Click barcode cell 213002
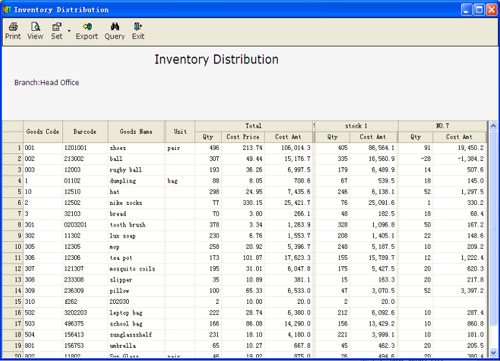Image resolution: width=500 pixels, height=361 pixels. (x=85, y=159)
